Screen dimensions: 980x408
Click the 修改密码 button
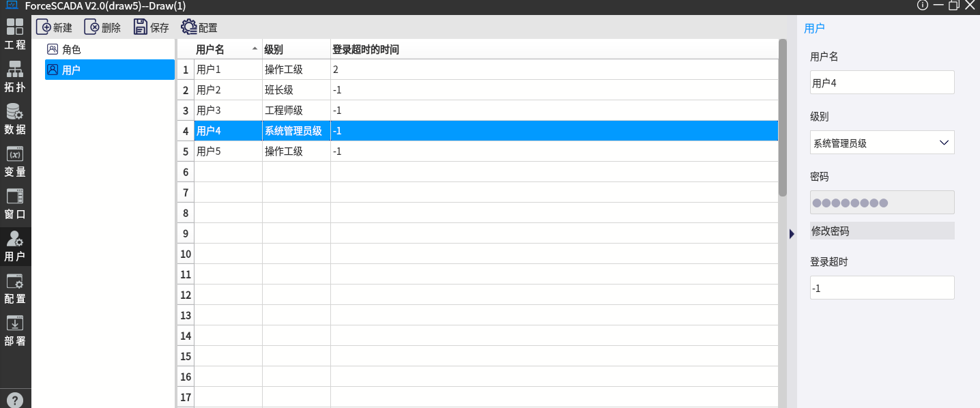882,231
